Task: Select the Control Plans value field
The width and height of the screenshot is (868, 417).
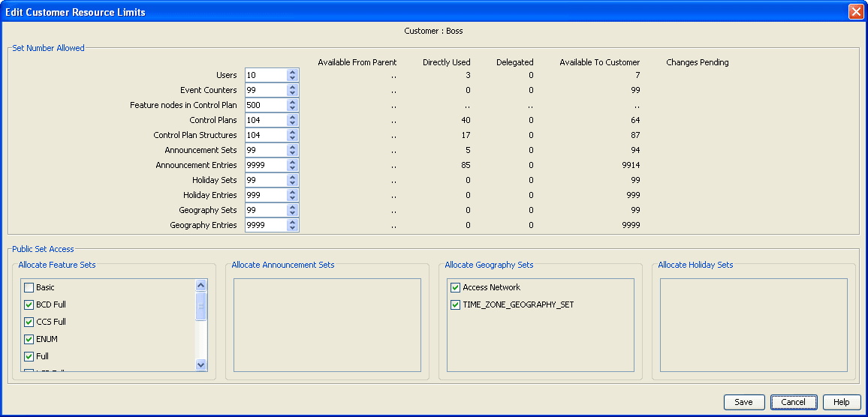Action: (267, 120)
